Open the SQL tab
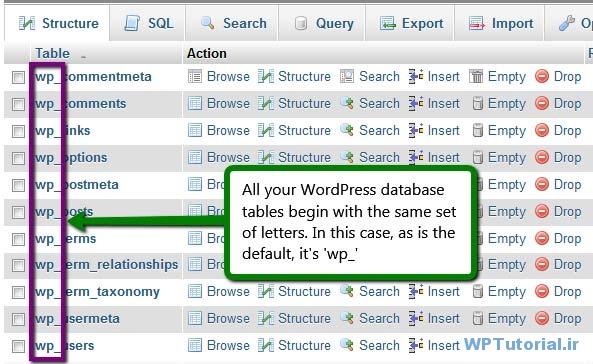The image size is (593, 364). point(147,23)
